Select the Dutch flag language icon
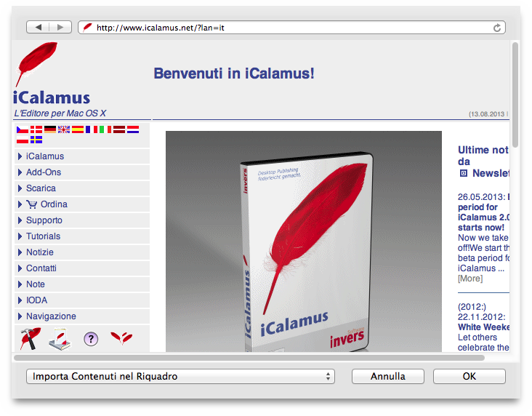 coord(133,129)
